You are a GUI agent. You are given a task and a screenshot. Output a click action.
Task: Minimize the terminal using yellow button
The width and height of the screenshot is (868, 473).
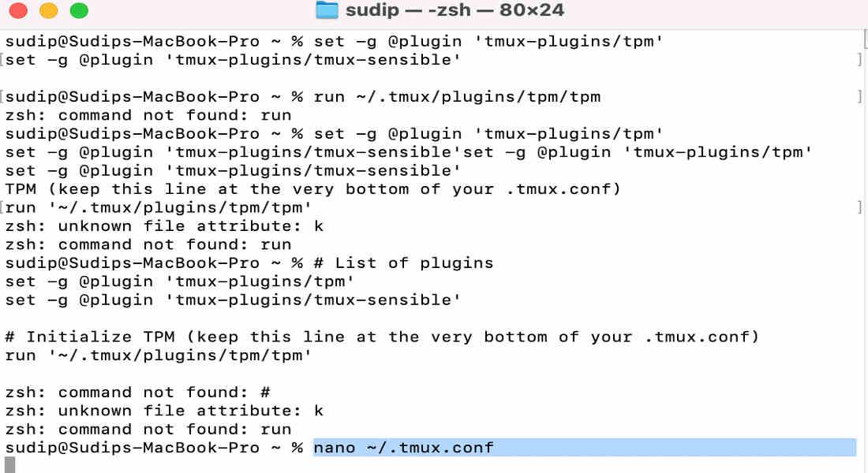pyautogui.click(x=49, y=11)
